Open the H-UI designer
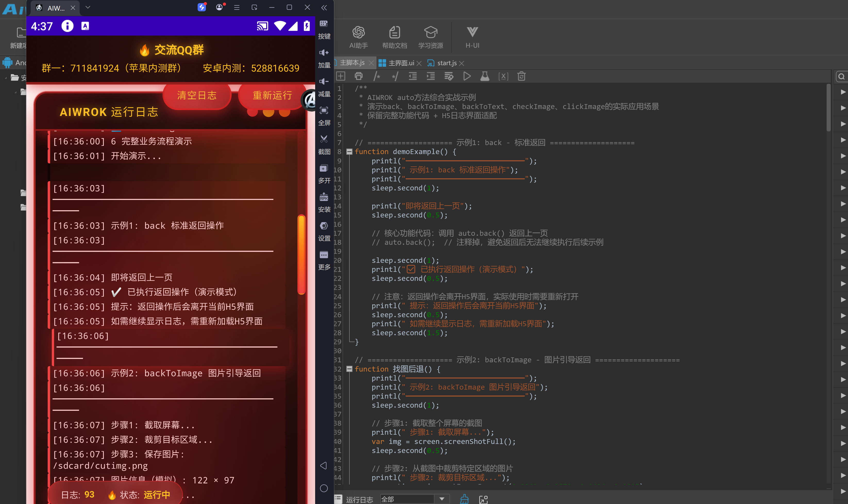Viewport: 848px width, 504px height. click(x=472, y=37)
